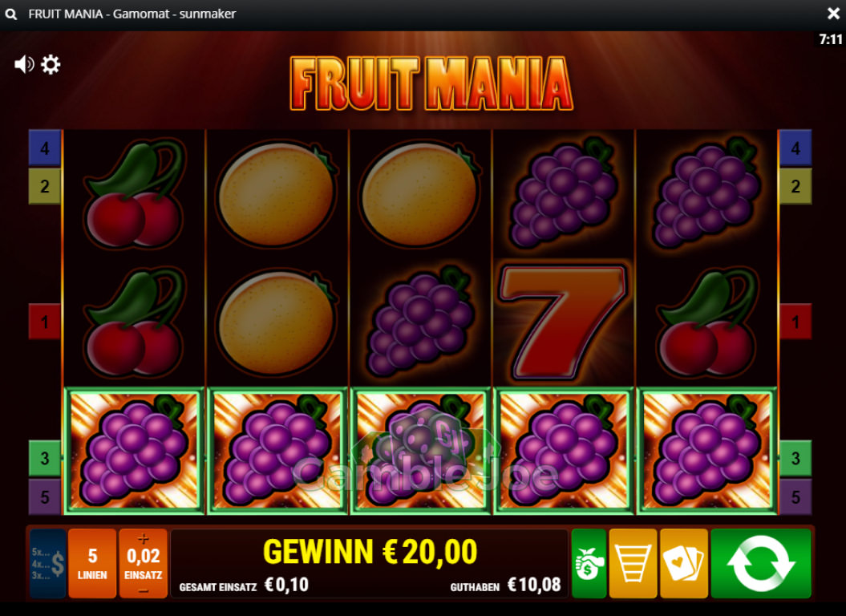
Task: Start the card gamble feature
Action: tap(683, 564)
